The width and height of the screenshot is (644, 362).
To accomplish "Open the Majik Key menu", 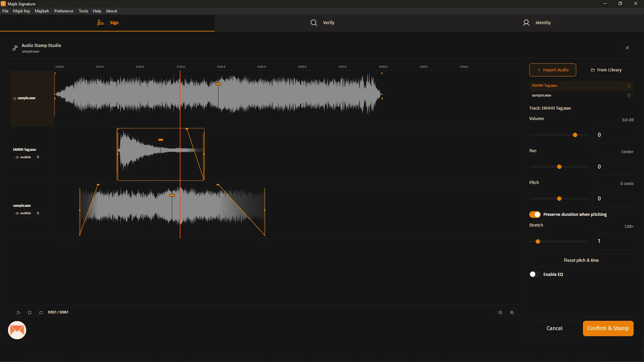I will pyautogui.click(x=21, y=11).
